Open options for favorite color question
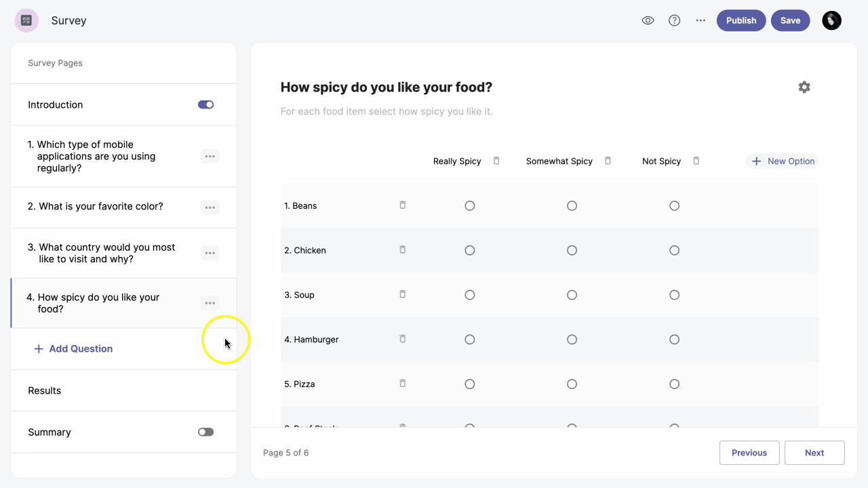Screen dimensions: 868x488 click(210, 207)
